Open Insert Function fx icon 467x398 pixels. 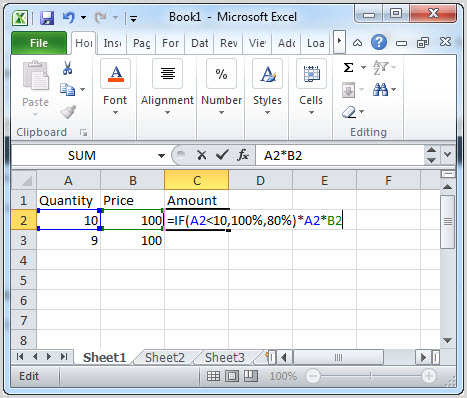pyautogui.click(x=243, y=155)
